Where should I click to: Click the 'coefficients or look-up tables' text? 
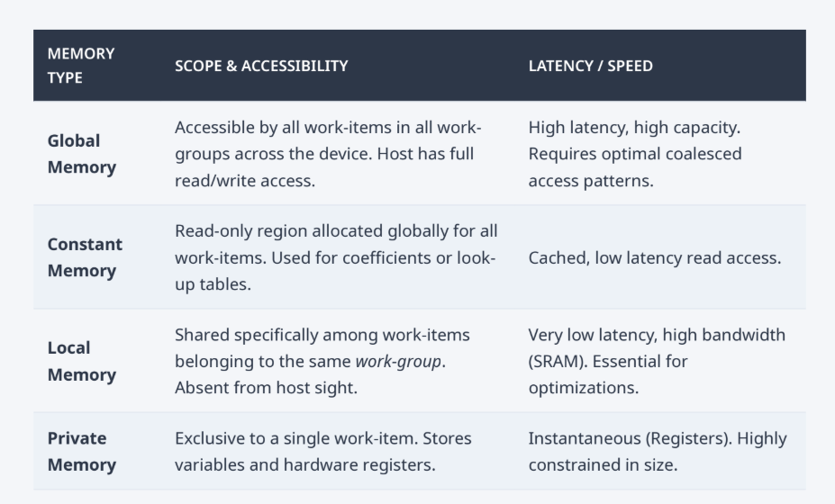point(335,271)
